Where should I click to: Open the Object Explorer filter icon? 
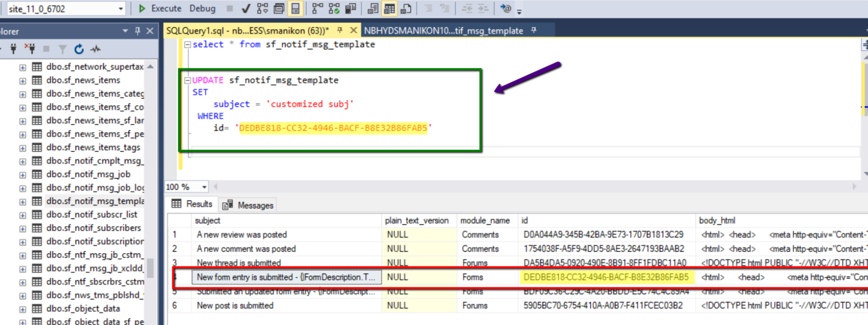pos(62,49)
